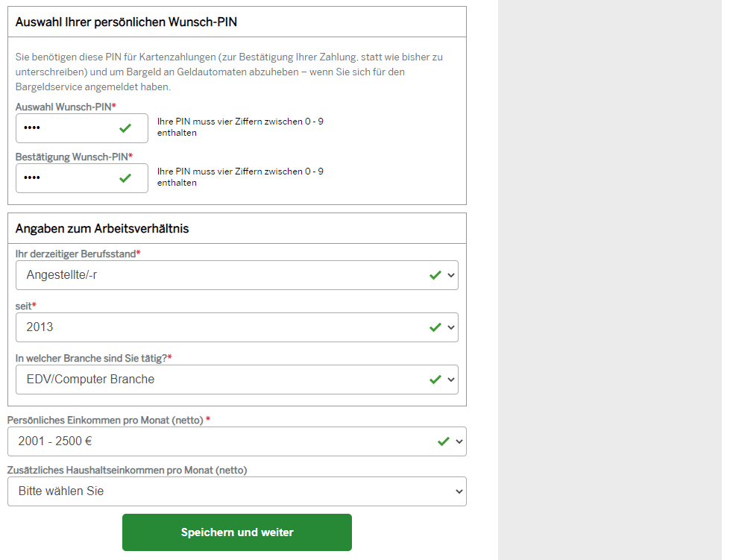Screen dimensions: 730x560
Task: Expand the seit year dropdown arrow
Action: pyautogui.click(x=450, y=327)
